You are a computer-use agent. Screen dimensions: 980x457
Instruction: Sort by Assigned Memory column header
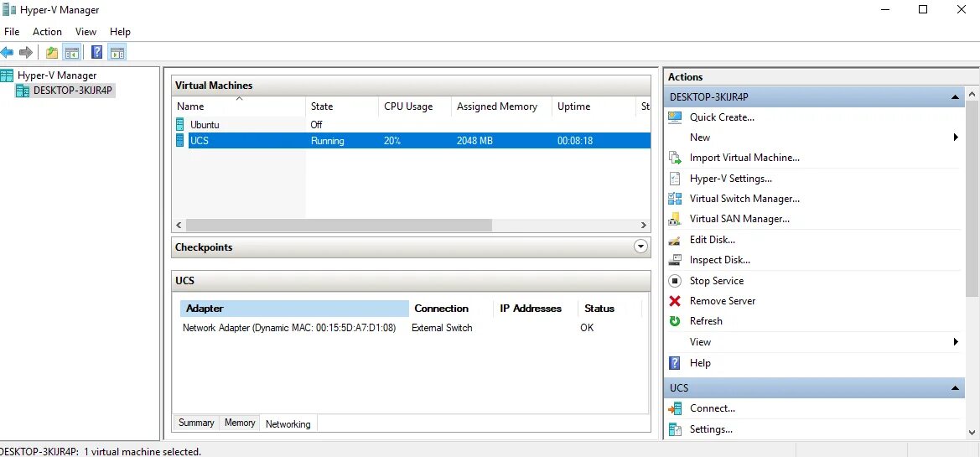[501, 106]
